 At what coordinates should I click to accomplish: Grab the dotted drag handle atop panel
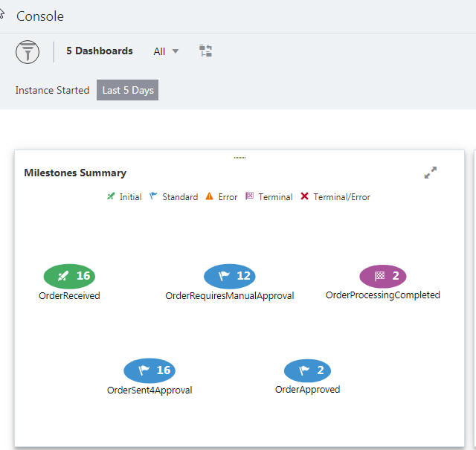(239, 158)
